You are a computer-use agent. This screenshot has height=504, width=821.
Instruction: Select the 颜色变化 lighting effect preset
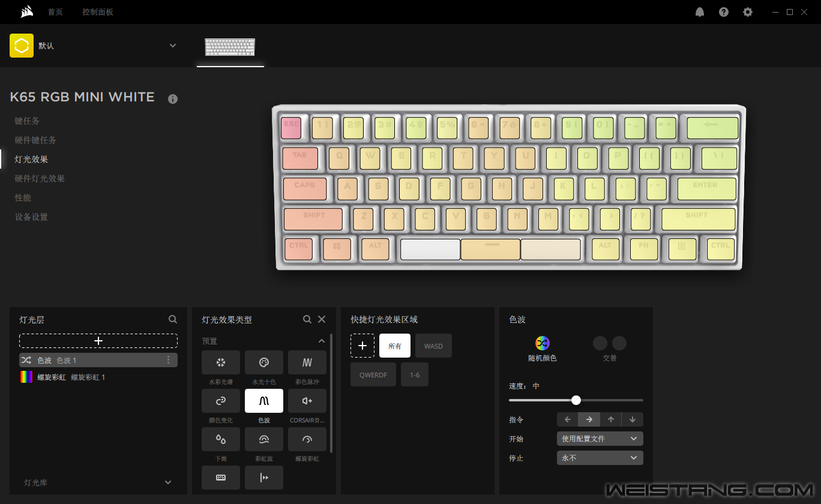click(x=221, y=401)
